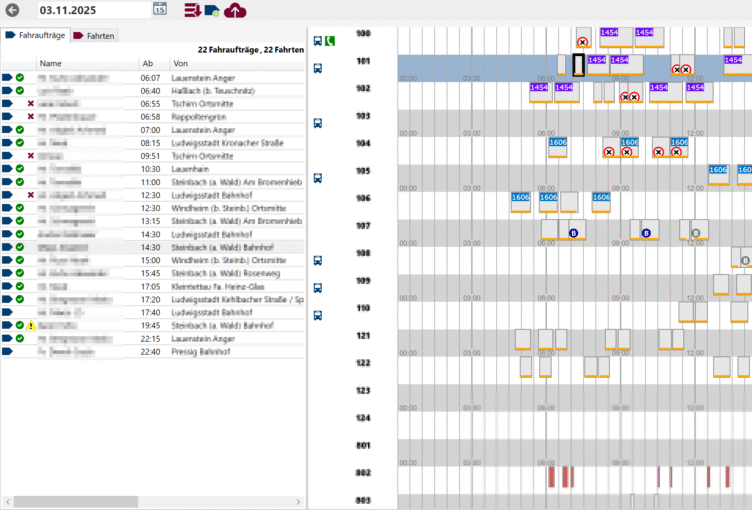Click the green phone icon at row 100
The height and width of the screenshot is (510, 752).
point(330,41)
